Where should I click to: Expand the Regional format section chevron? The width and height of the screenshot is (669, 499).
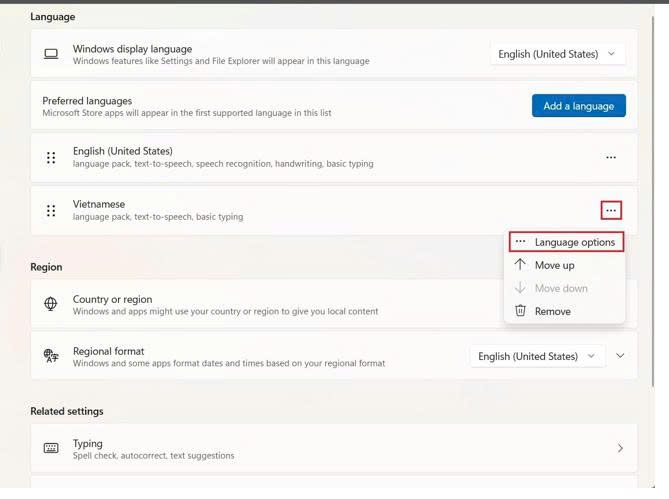[620, 356]
